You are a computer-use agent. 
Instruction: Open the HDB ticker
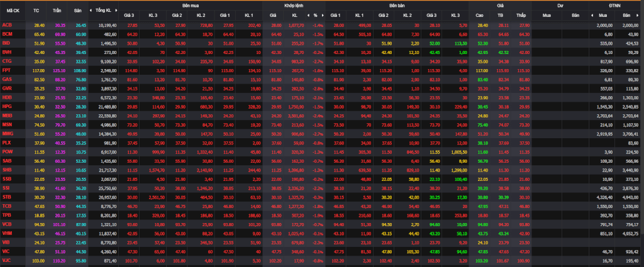[6, 97]
